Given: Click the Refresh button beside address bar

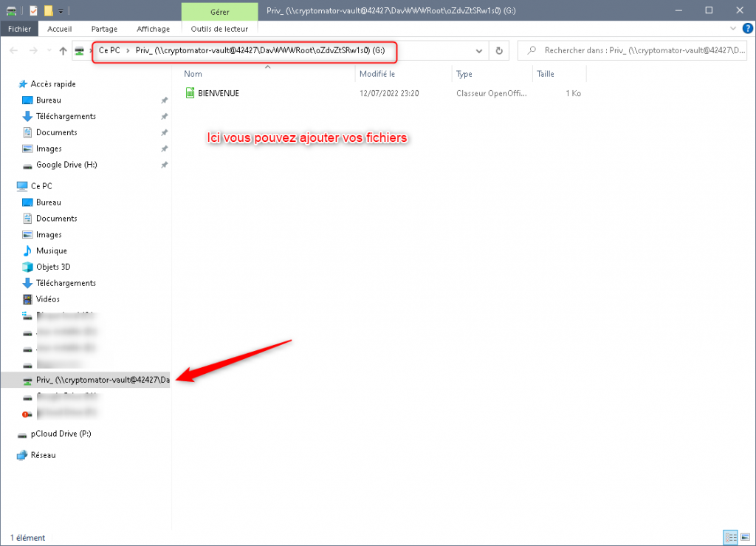Looking at the screenshot, I should pyautogui.click(x=499, y=51).
